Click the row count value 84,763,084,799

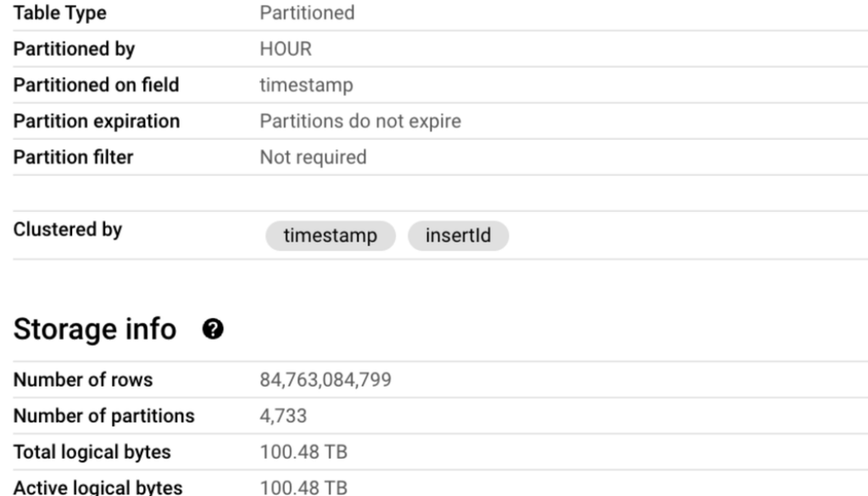(x=325, y=380)
